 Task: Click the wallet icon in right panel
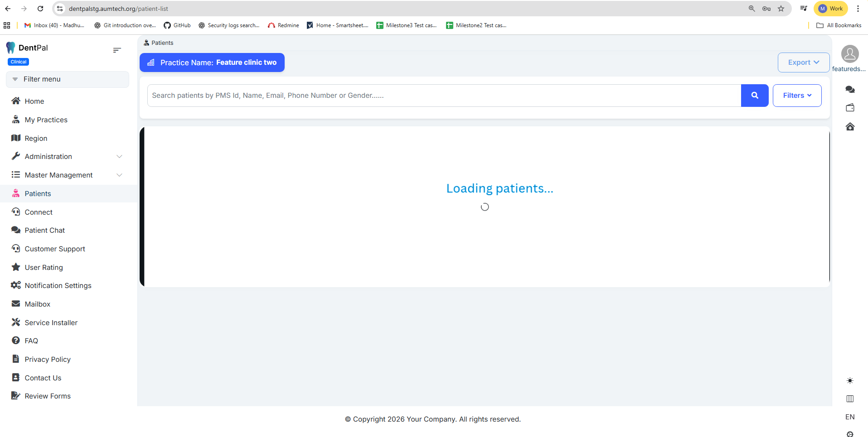850,108
